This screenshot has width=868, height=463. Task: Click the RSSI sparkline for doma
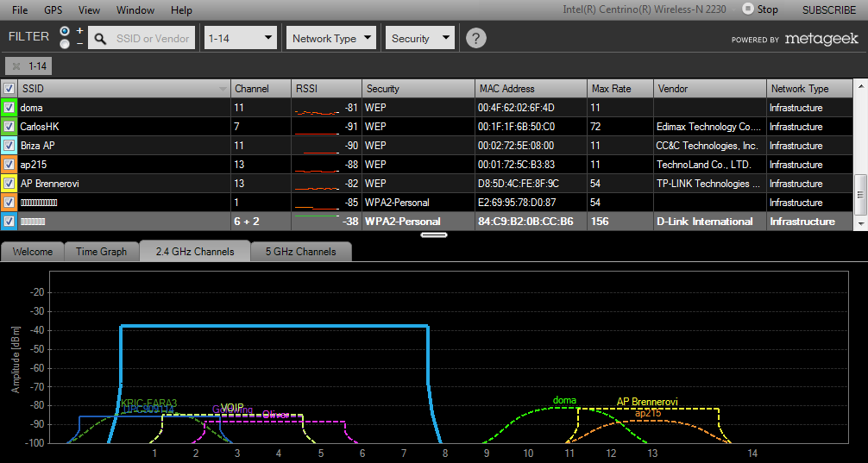[317, 109]
